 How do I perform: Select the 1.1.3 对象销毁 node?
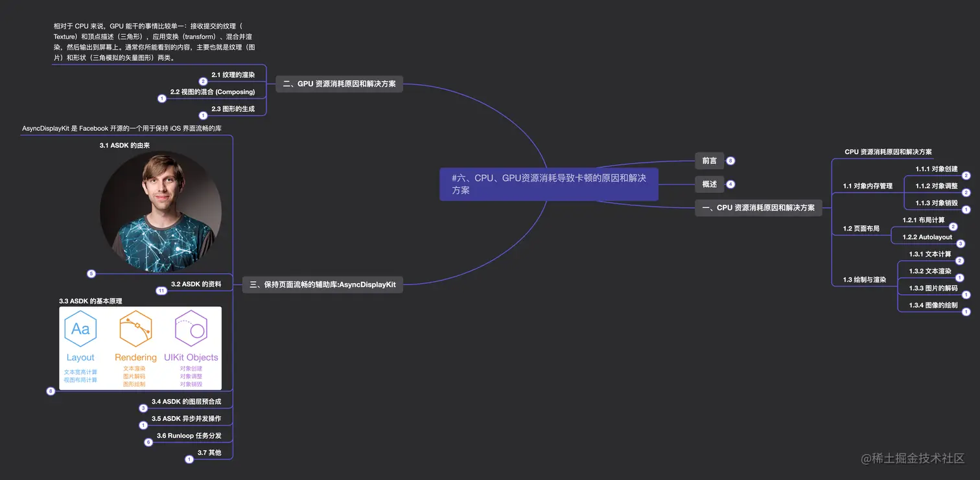(936, 203)
